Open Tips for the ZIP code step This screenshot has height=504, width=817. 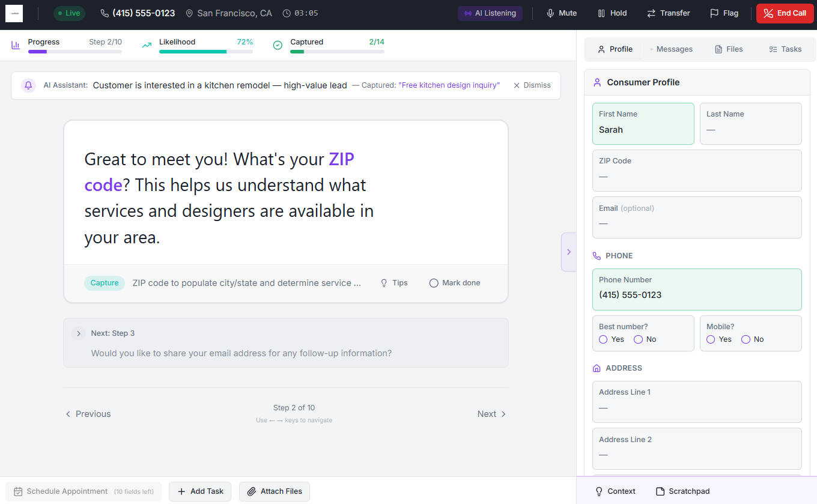[x=393, y=282]
